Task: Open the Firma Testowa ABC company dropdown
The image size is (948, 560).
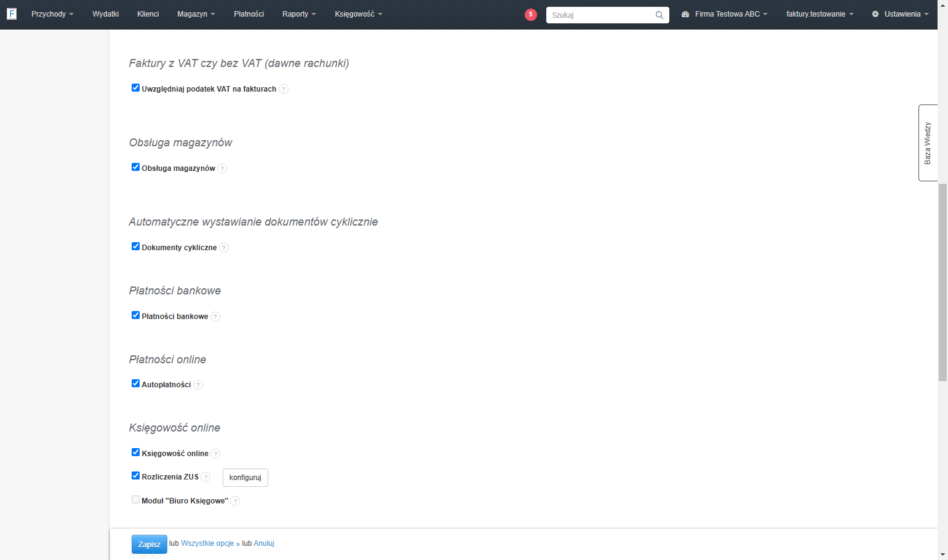Action: (x=724, y=14)
